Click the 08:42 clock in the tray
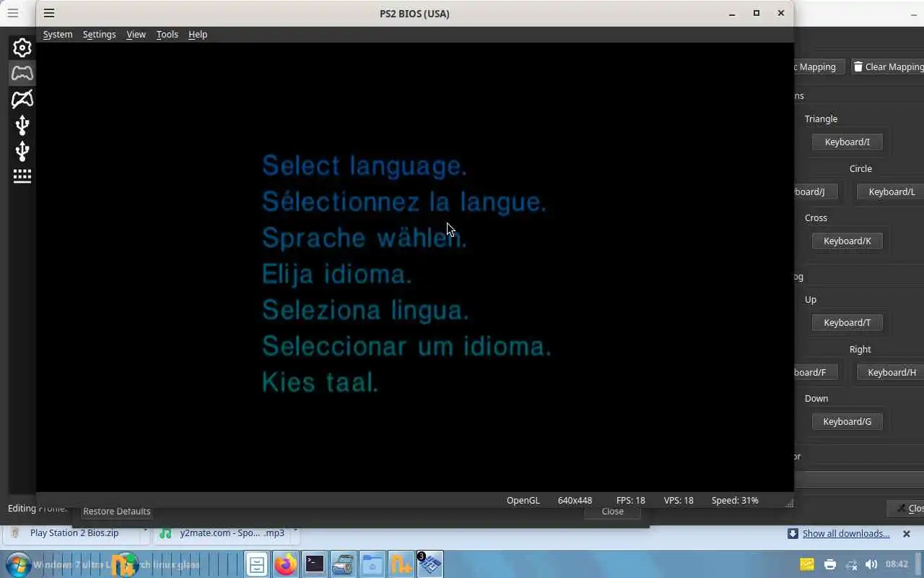Viewport: 924px width, 578px height. click(x=897, y=564)
